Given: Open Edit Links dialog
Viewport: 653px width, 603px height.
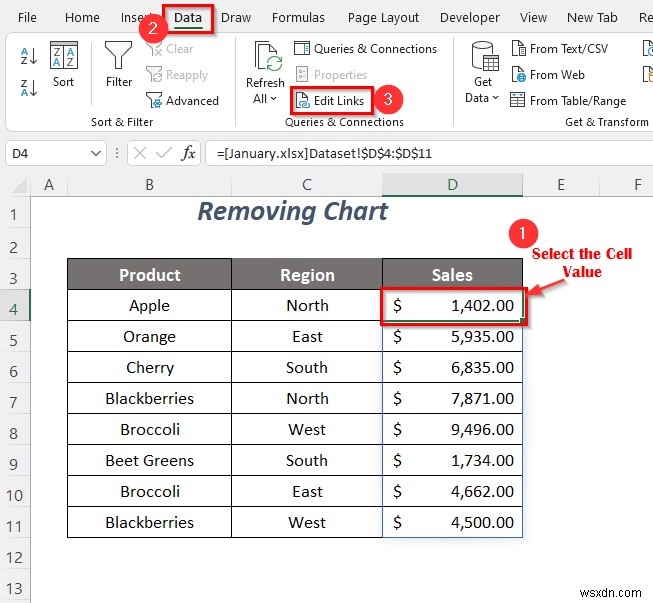Looking at the screenshot, I should pos(330,101).
